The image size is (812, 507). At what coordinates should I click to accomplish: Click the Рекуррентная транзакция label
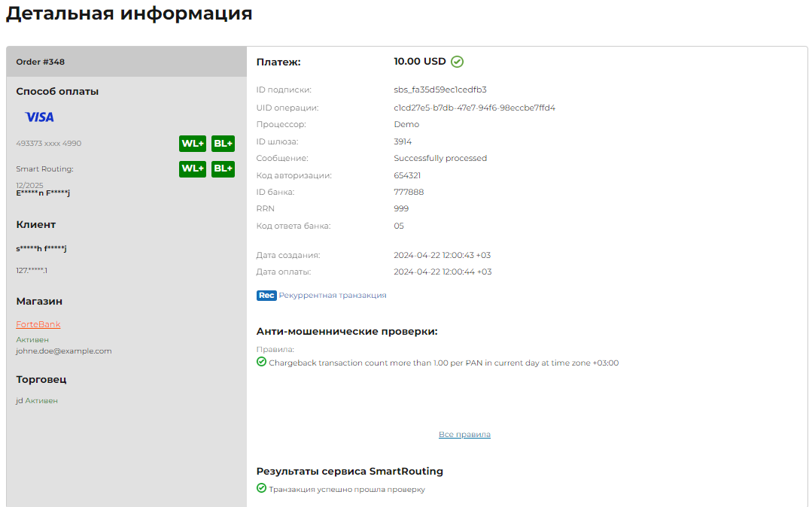click(333, 296)
